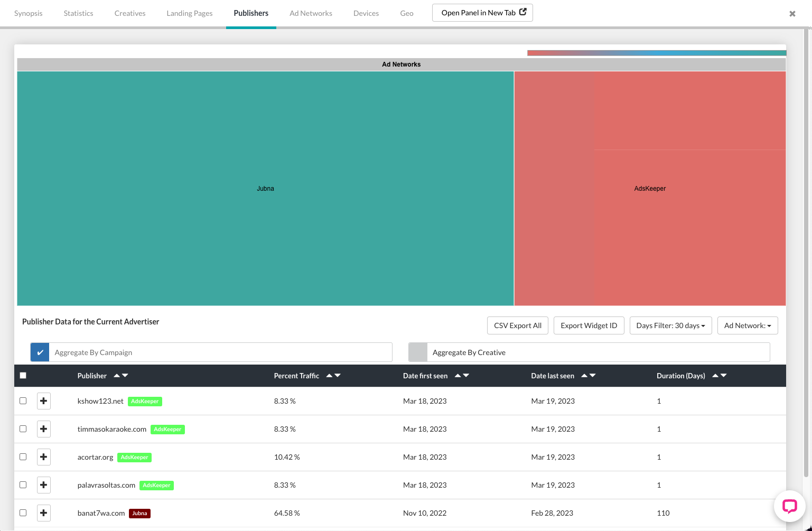Click the plus icon for acortar.org
This screenshot has height=531, width=812.
click(43, 457)
